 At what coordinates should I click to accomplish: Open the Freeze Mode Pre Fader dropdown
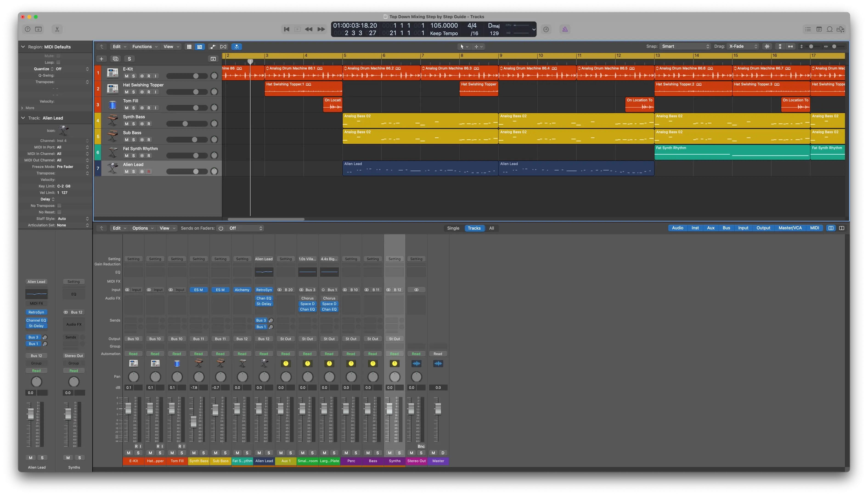(73, 166)
